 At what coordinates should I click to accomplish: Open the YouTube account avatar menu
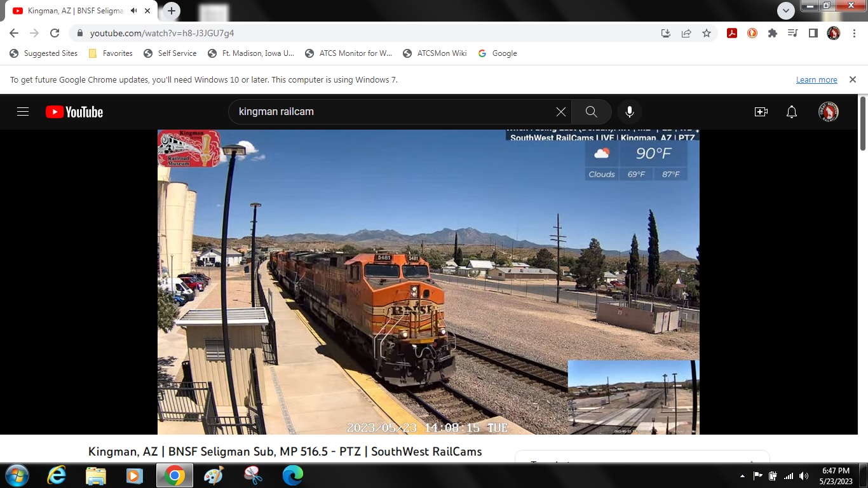(828, 112)
